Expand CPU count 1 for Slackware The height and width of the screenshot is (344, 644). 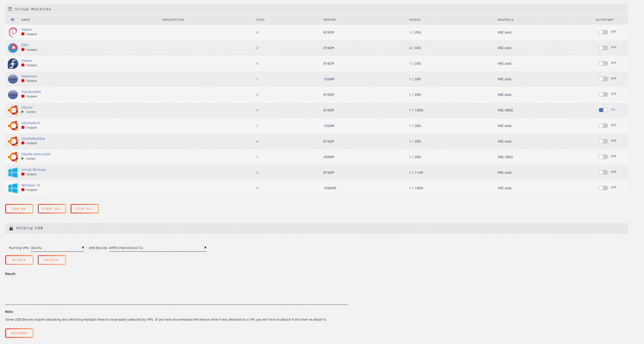click(x=257, y=79)
